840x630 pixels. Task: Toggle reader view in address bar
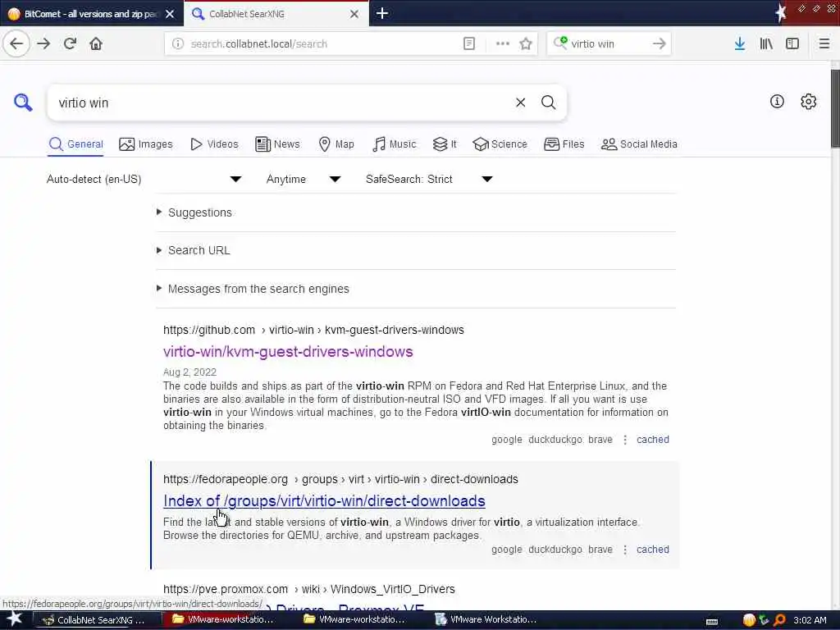(x=468, y=44)
